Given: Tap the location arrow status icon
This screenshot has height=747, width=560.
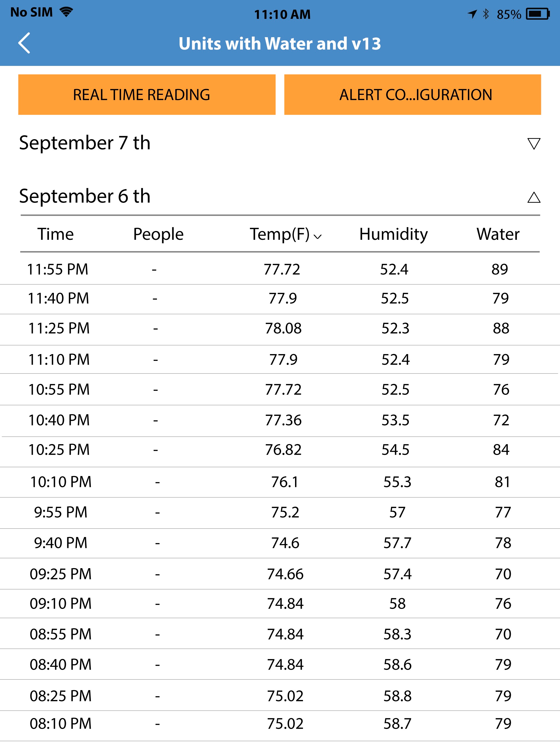Looking at the screenshot, I should [x=472, y=14].
